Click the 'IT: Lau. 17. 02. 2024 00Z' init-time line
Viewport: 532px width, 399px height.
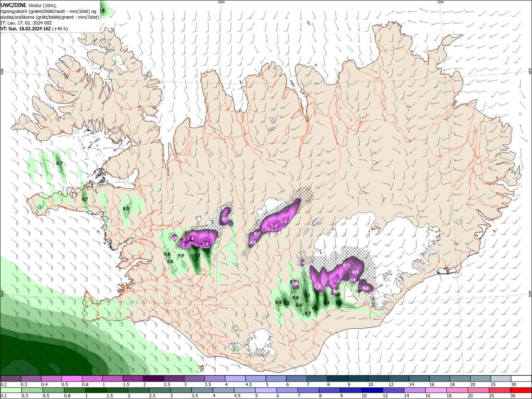[26, 23]
